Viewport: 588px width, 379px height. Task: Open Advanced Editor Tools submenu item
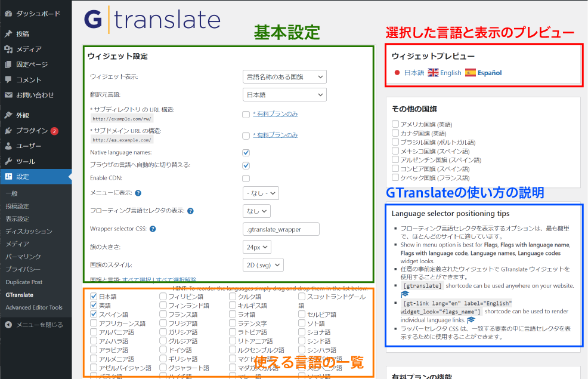(34, 307)
